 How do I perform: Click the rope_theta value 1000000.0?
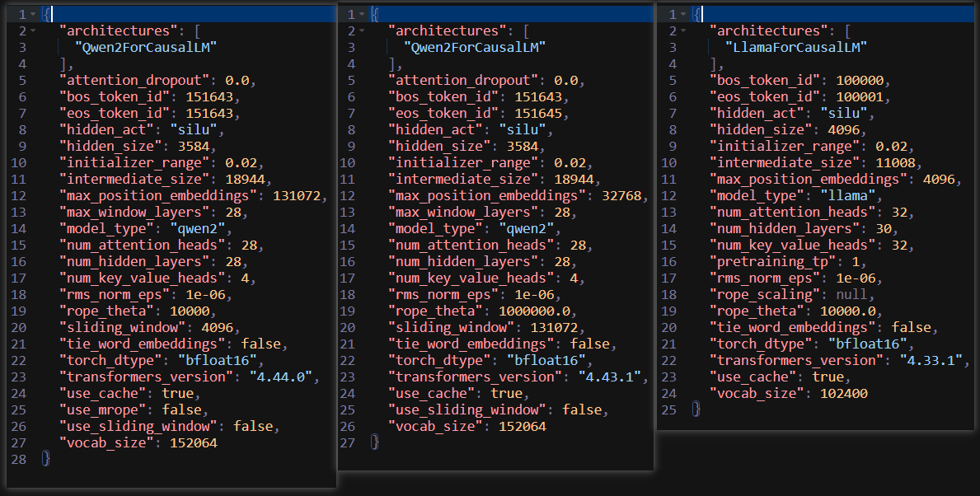point(534,311)
